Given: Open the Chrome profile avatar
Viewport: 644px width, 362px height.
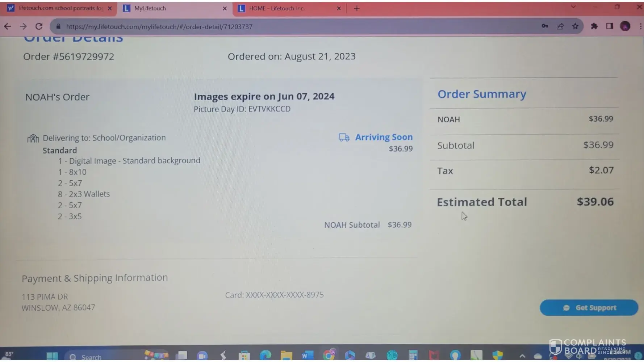Looking at the screenshot, I should pyautogui.click(x=625, y=26).
